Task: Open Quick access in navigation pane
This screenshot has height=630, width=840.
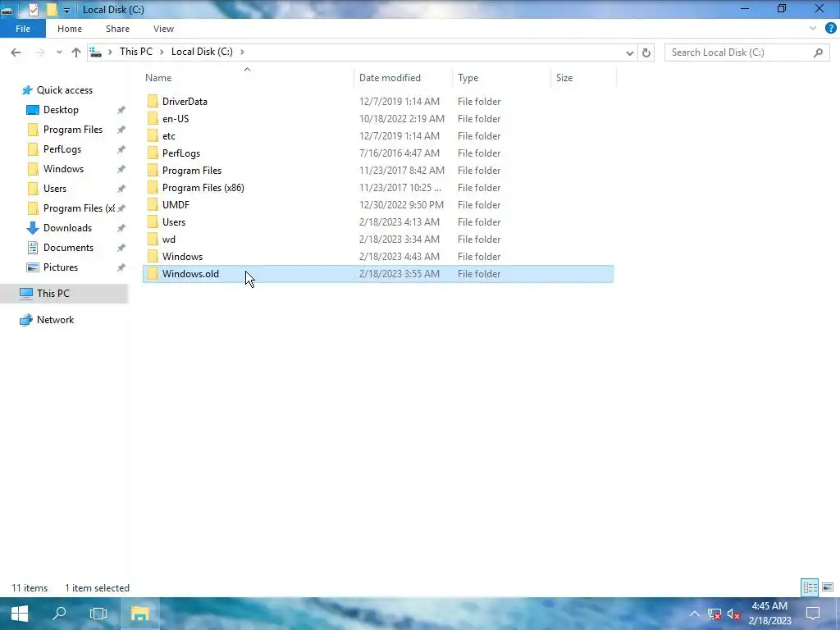Action: click(x=64, y=90)
